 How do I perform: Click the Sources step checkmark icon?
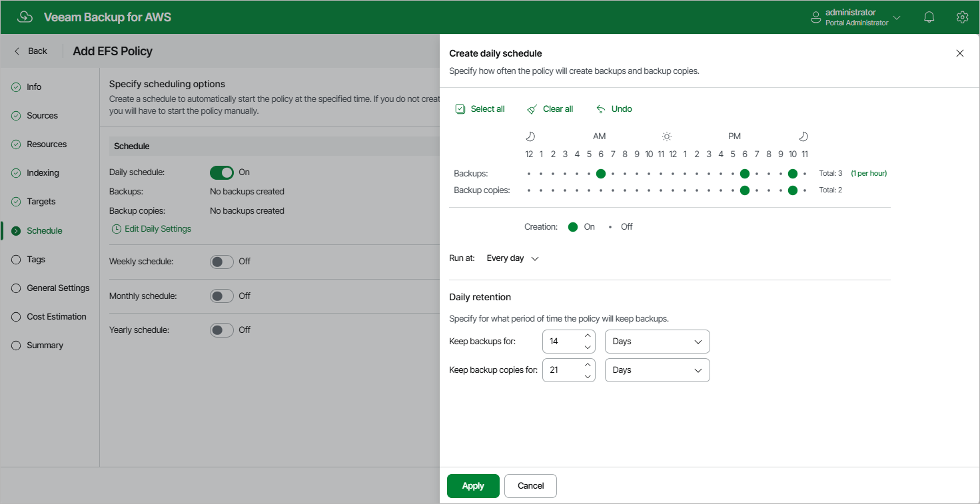coord(16,116)
